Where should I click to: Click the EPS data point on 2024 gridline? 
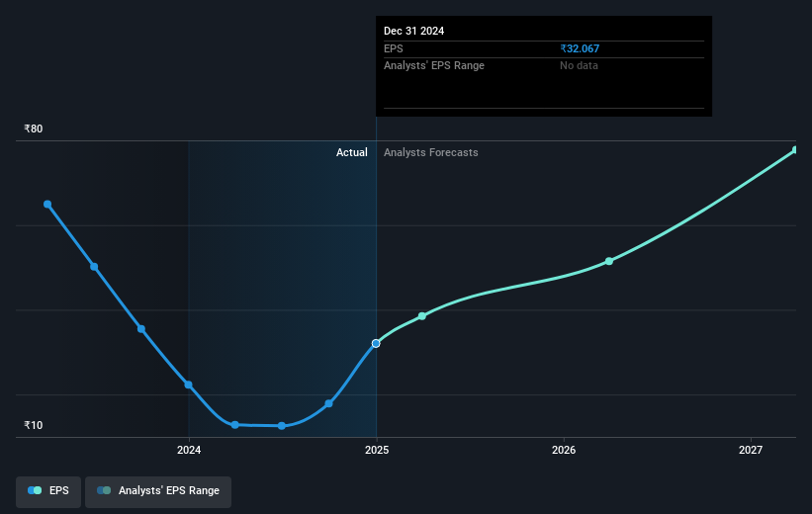[189, 385]
